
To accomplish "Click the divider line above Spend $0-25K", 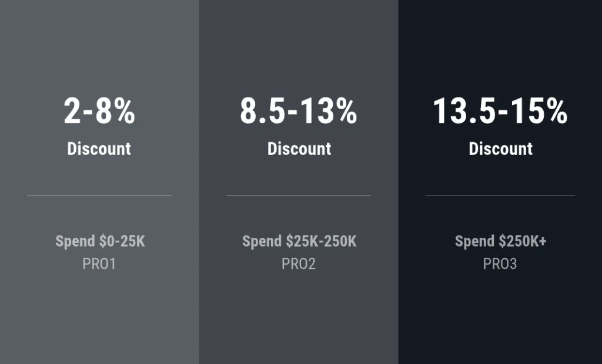I will point(99,196).
